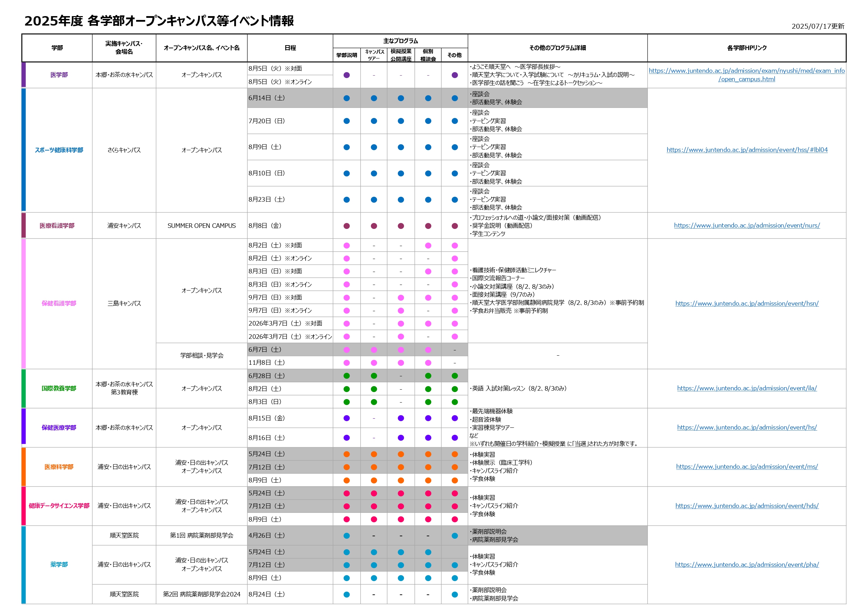Image resolution: width=868 pixels, height=614 pixels.
Task: Click 第1回 病院薬剤部見学会 event name
Action: [202, 535]
